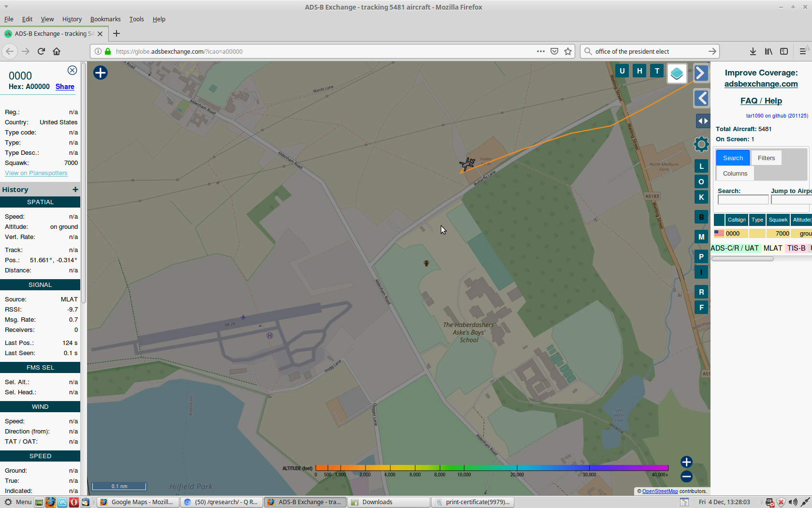This screenshot has width=812, height=508.
Task: Open the Downloads taskbar window
Action: pos(389,502)
